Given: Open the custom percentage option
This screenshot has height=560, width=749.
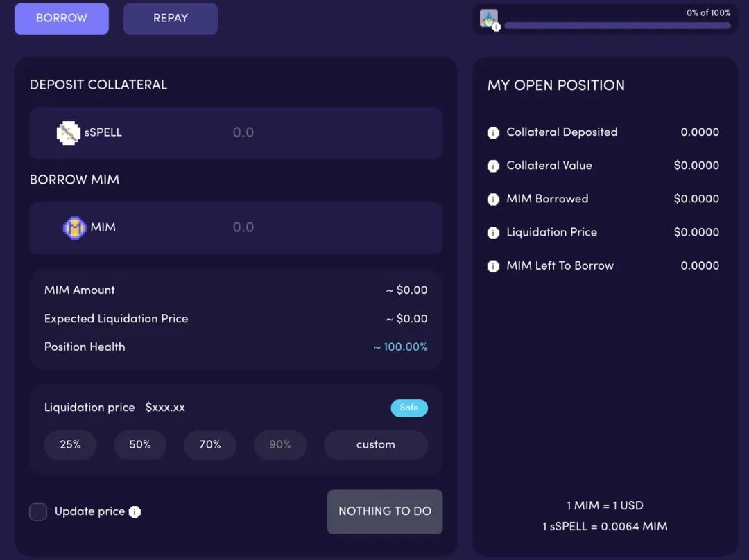Looking at the screenshot, I should 375,445.
